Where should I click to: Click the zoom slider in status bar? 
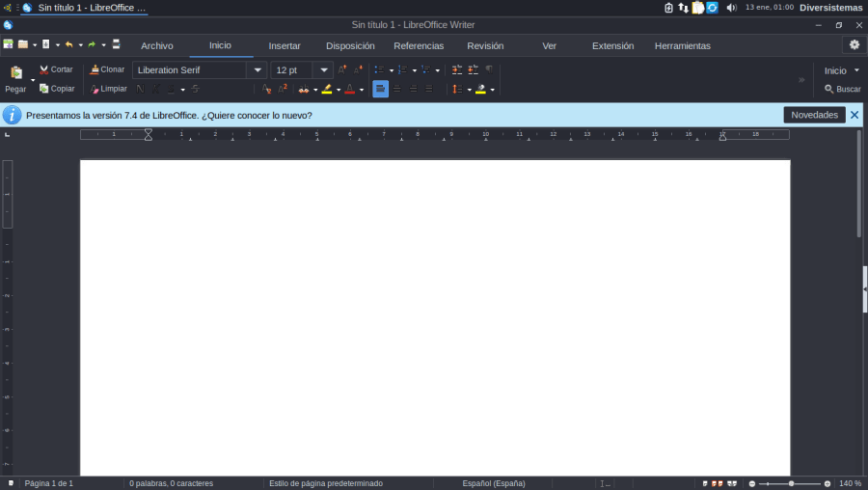point(791,483)
